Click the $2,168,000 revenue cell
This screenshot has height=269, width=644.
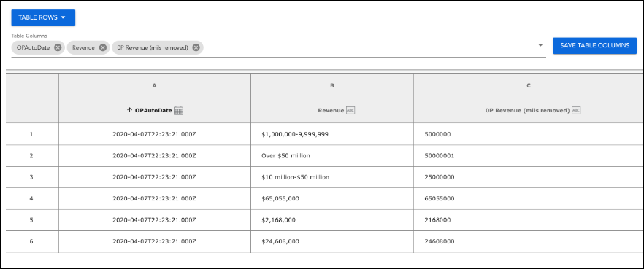(331, 220)
